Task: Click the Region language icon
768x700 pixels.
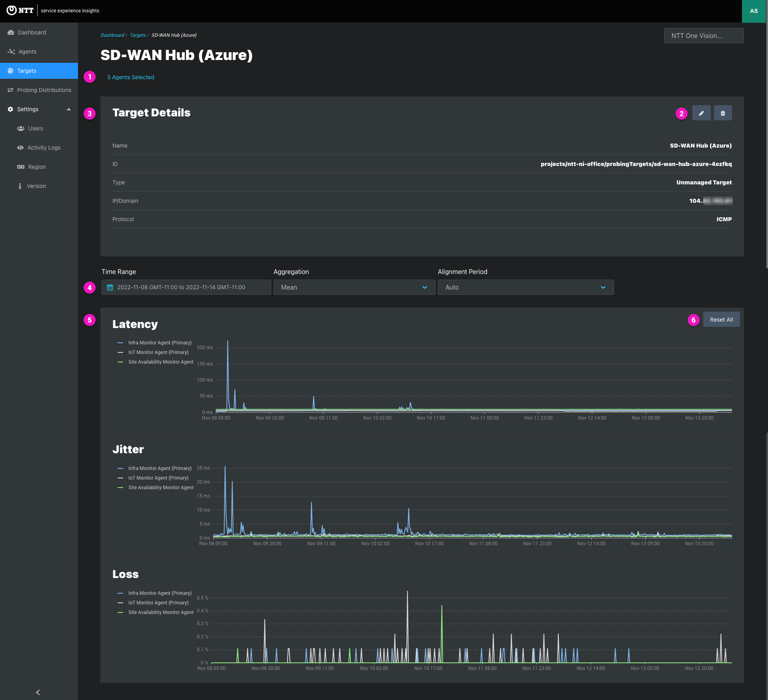Action: coord(21,167)
